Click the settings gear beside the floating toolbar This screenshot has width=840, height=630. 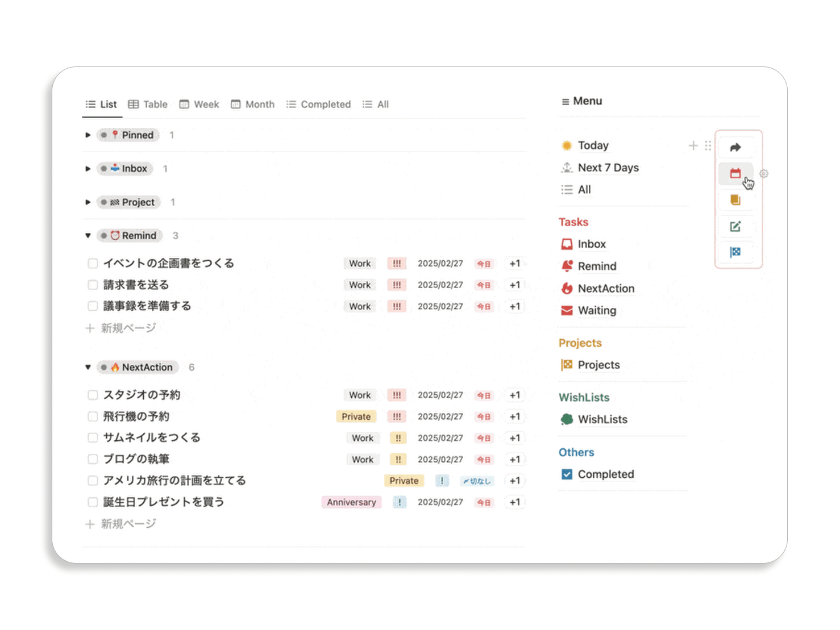[764, 174]
